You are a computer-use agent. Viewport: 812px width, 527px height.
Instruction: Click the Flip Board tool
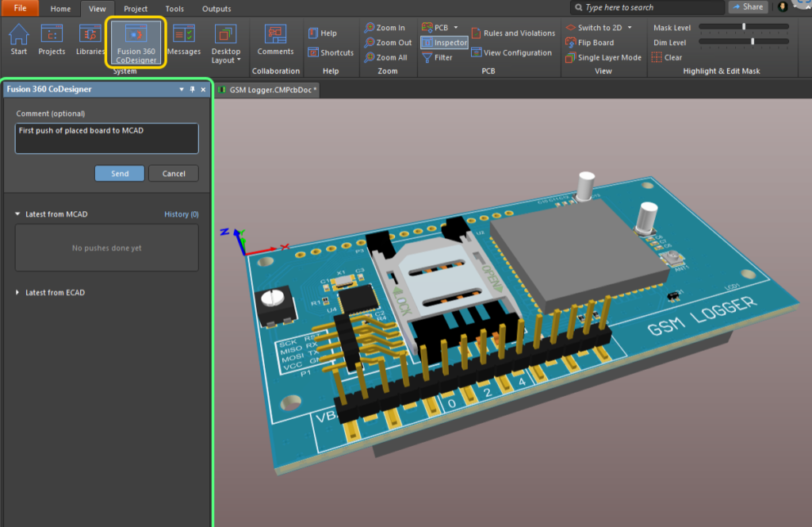tap(589, 43)
